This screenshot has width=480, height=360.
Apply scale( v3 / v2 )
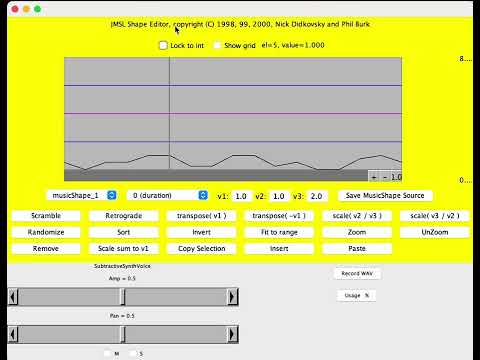pyautogui.click(x=435, y=216)
